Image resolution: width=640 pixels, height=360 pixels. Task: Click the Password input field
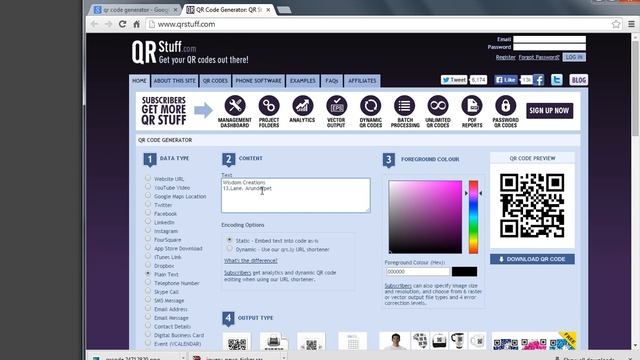[549, 47]
